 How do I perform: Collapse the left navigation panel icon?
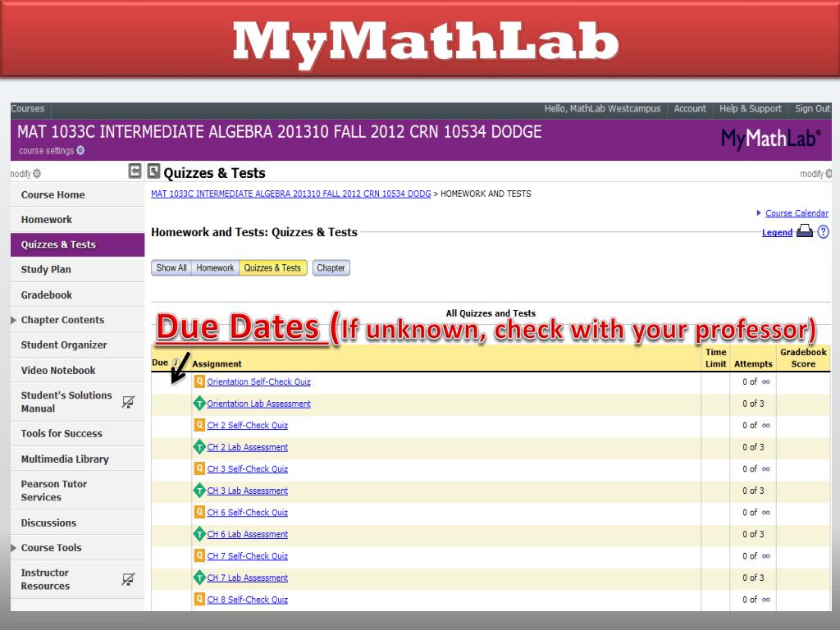(x=135, y=171)
